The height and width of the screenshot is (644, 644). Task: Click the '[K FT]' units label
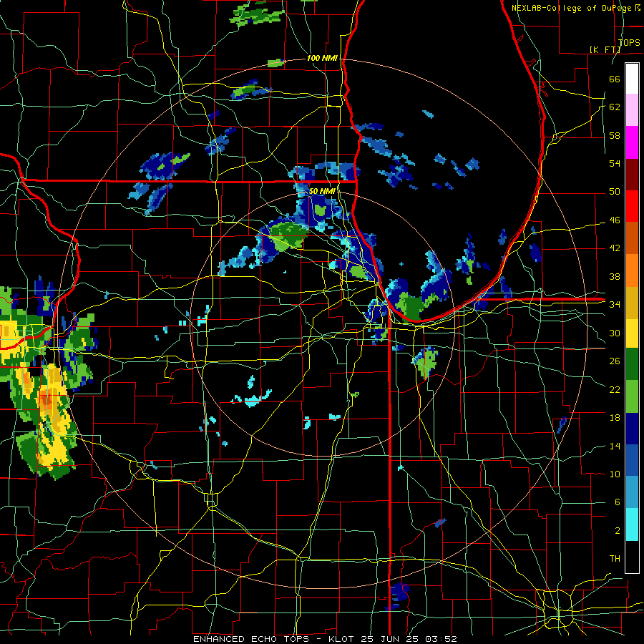click(x=605, y=49)
